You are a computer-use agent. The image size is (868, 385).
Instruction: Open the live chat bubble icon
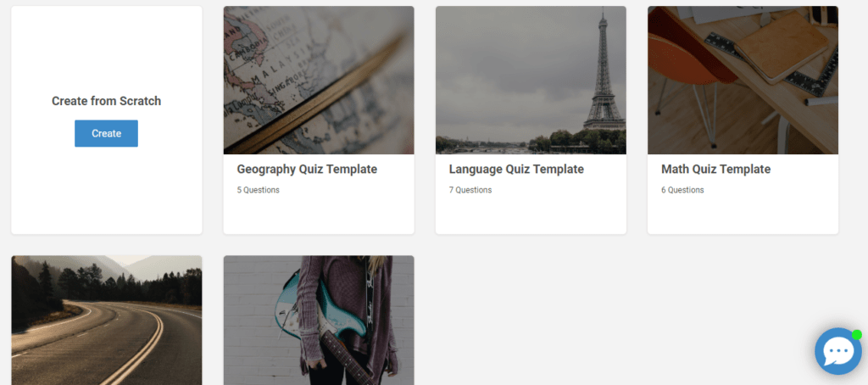point(838,351)
